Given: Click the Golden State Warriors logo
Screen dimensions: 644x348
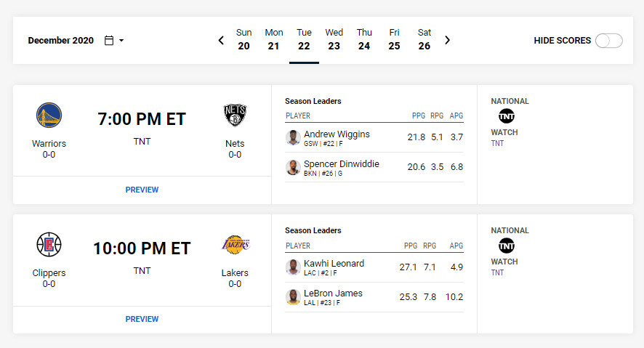Looking at the screenshot, I should coord(49,115).
